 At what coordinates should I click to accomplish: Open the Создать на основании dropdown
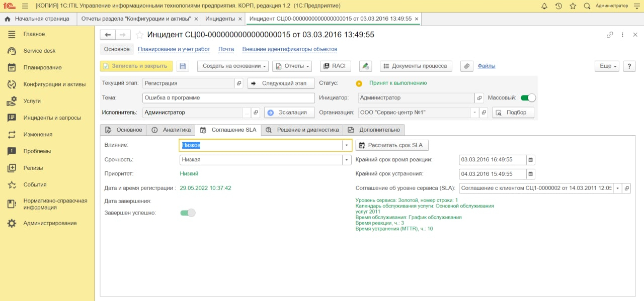point(232,66)
